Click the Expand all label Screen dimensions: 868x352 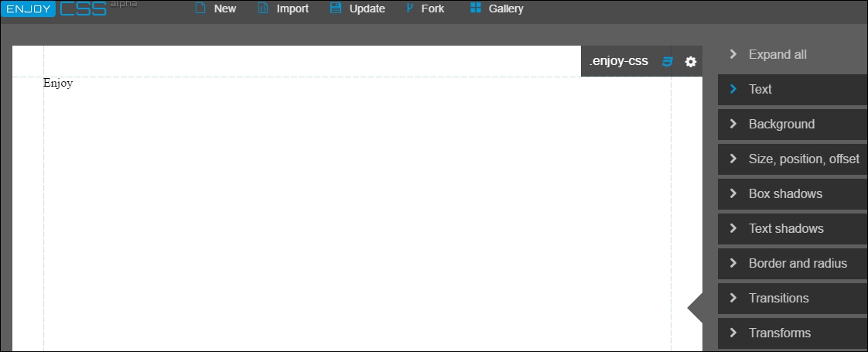[777, 55]
